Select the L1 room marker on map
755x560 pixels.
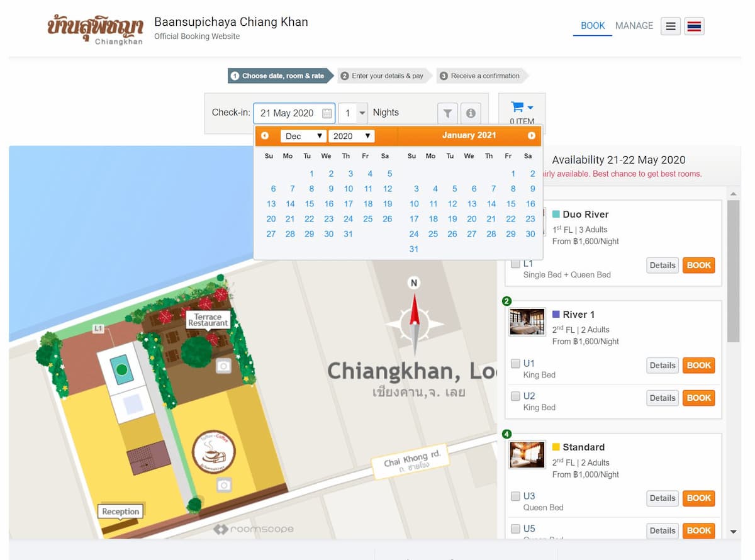[x=98, y=328]
